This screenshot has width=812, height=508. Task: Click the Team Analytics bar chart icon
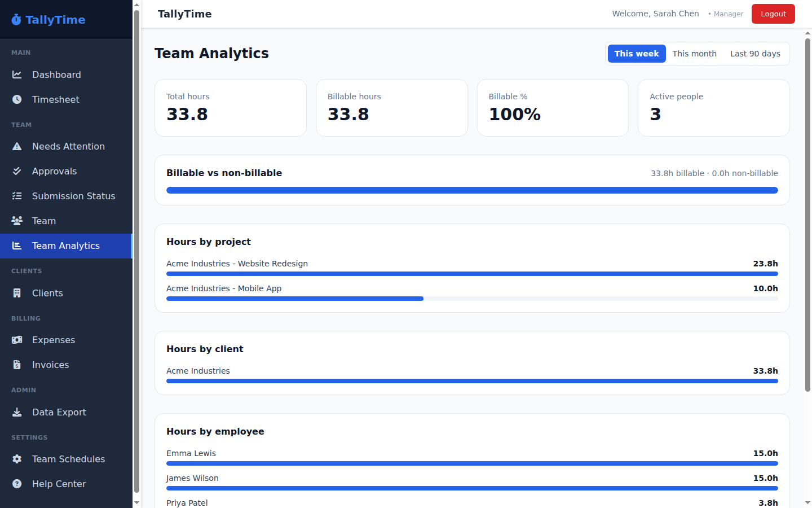point(17,246)
